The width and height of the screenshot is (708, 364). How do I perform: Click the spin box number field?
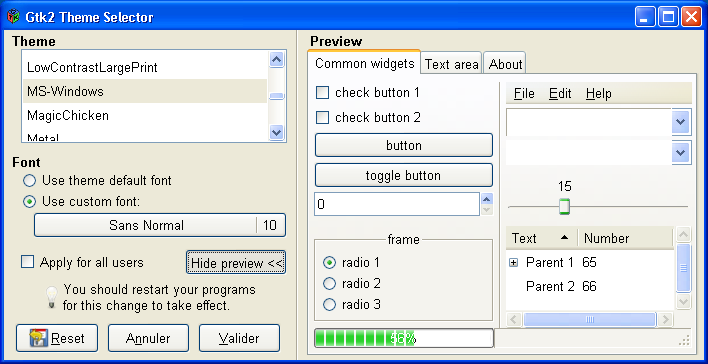coord(397,204)
